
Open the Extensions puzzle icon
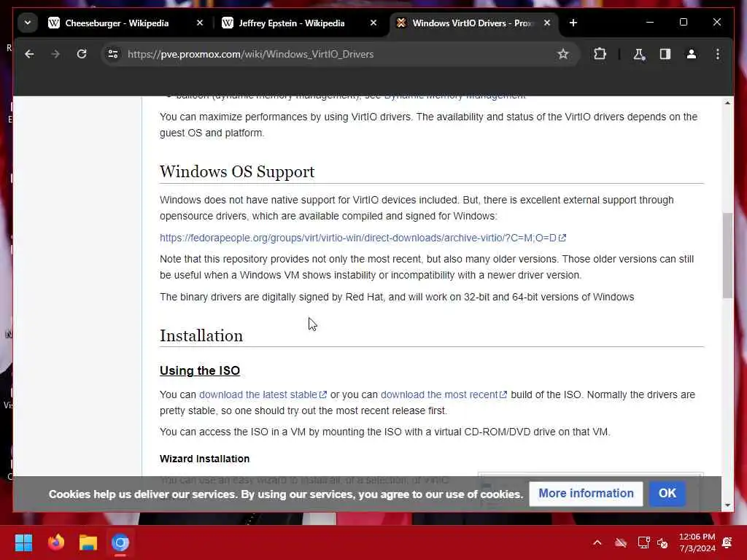point(600,54)
